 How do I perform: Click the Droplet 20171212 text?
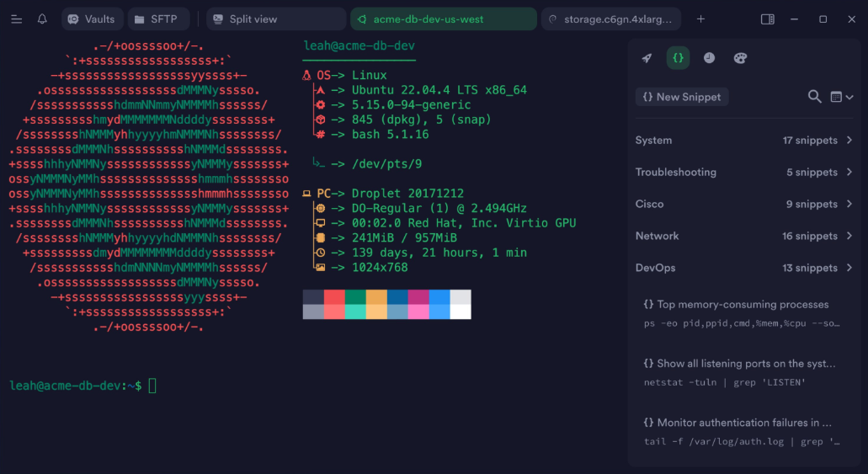pyautogui.click(x=407, y=194)
